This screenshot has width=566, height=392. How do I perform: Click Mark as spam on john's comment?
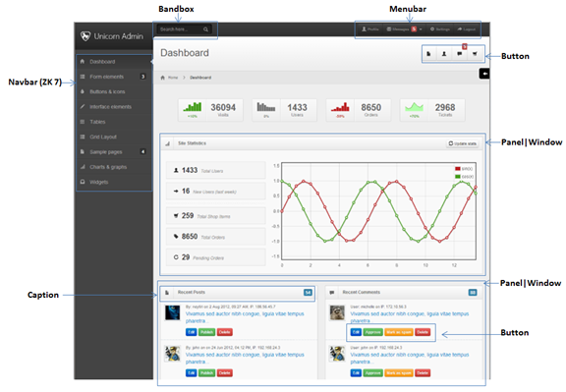(399, 373)
